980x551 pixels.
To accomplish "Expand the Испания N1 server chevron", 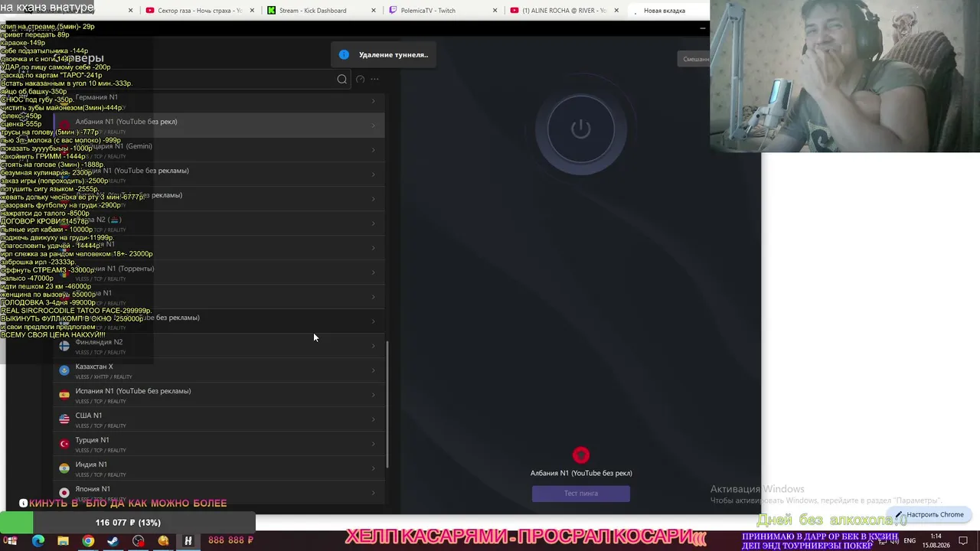I will (x=374, y=395).
